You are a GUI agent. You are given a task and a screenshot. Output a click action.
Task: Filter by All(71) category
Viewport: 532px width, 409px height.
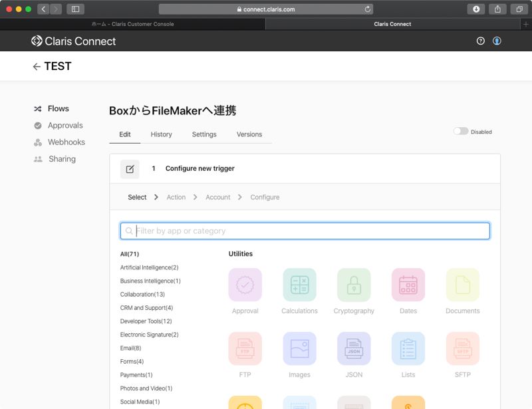tap(130, 254)
